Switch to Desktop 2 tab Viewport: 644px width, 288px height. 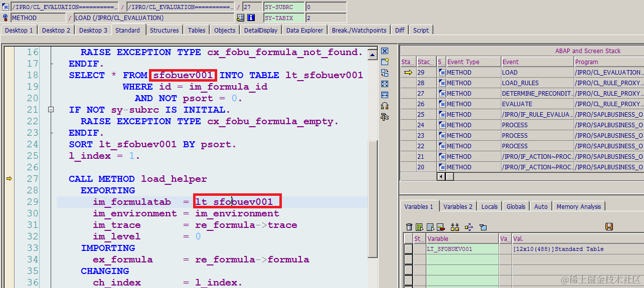pos(56,30)
